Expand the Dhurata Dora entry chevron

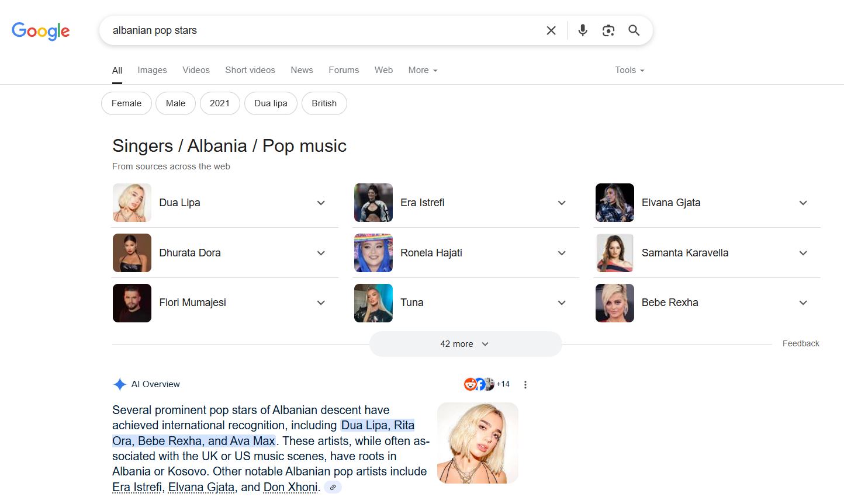(321, 253)
